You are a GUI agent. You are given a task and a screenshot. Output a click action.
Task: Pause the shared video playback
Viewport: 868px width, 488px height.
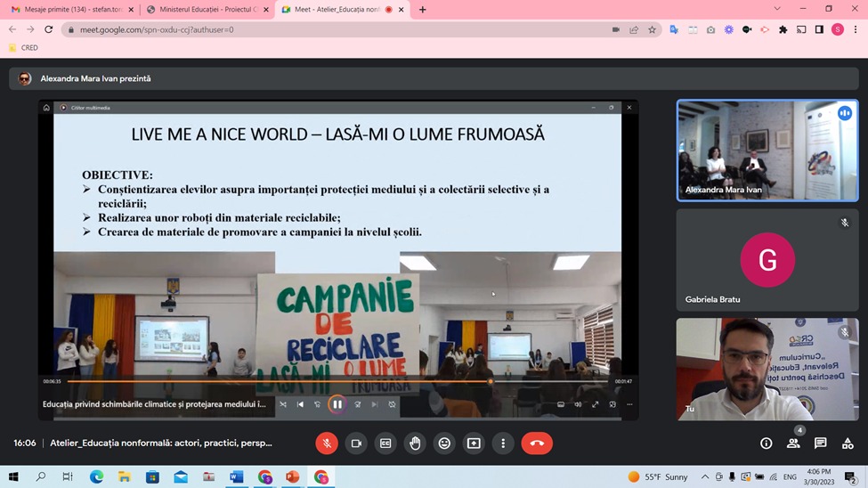pos(337,404)
